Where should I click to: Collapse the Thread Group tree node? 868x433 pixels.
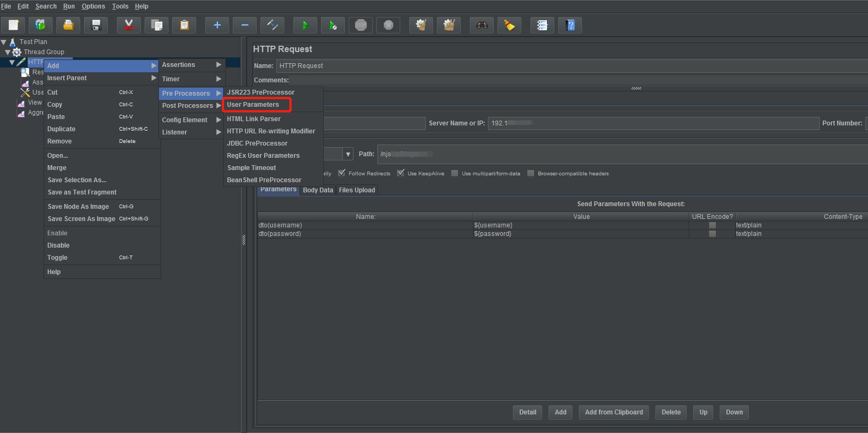pyautogui.click(x=7, y=52)
